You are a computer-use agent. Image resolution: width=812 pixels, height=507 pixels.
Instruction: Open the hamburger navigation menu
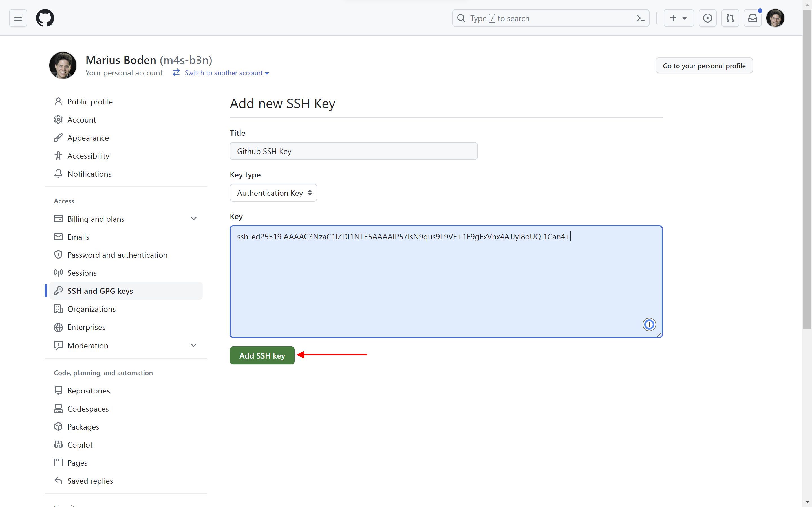[x=18, y=18]
